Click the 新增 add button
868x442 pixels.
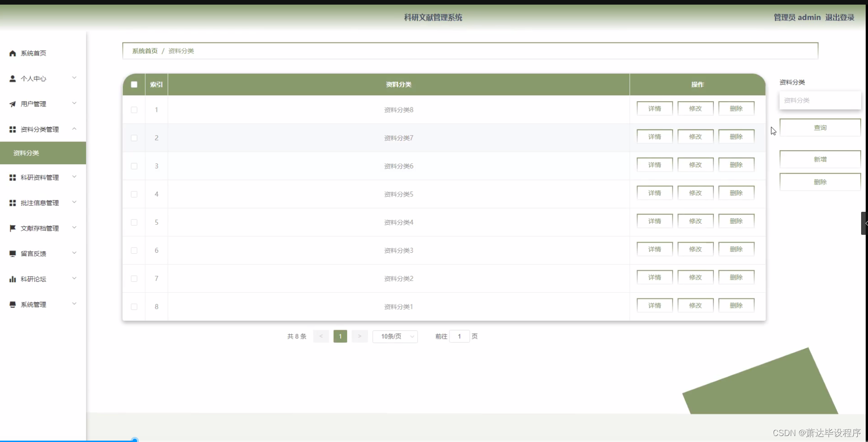click(820, 159)
